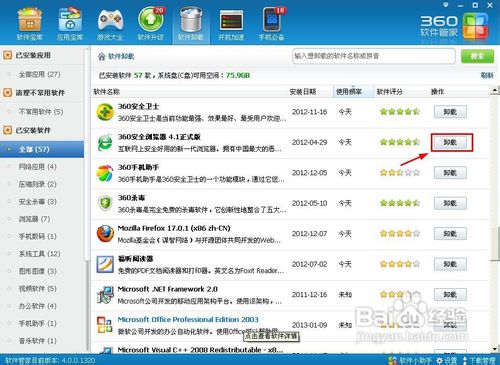Select 浏览器 (7) category
Viewport: 500px width, 365px height.
tap(34, 219)
